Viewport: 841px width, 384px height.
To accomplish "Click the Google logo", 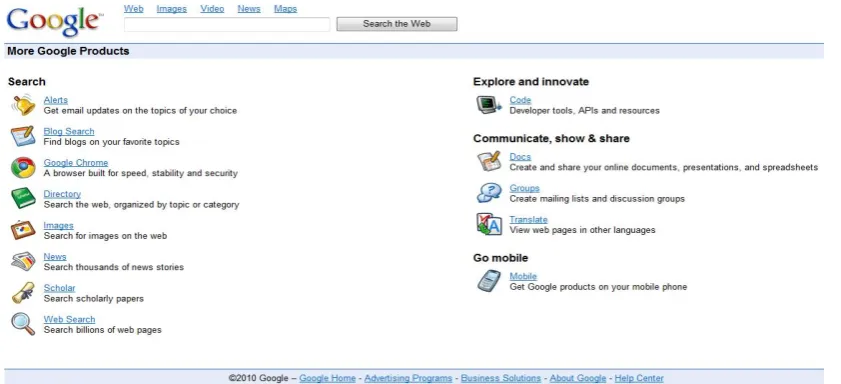I will pyautogui.click(x=54, y=21).
